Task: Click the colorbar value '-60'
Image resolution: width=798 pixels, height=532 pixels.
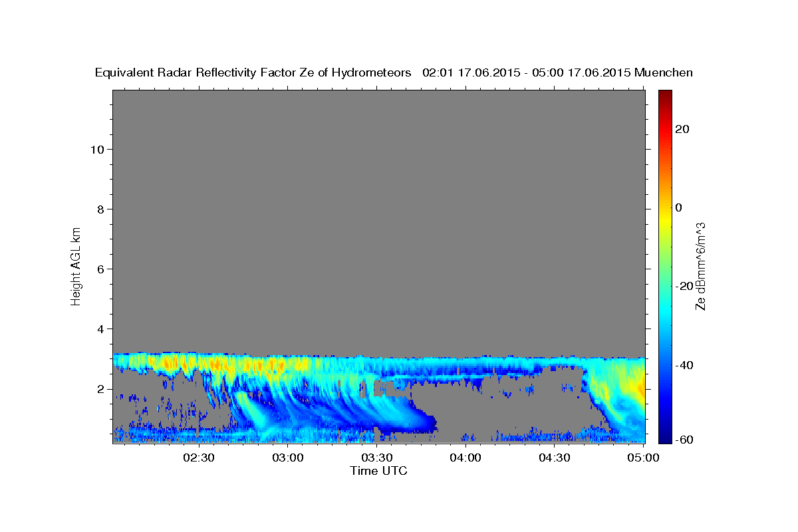Action: (684, 439)
